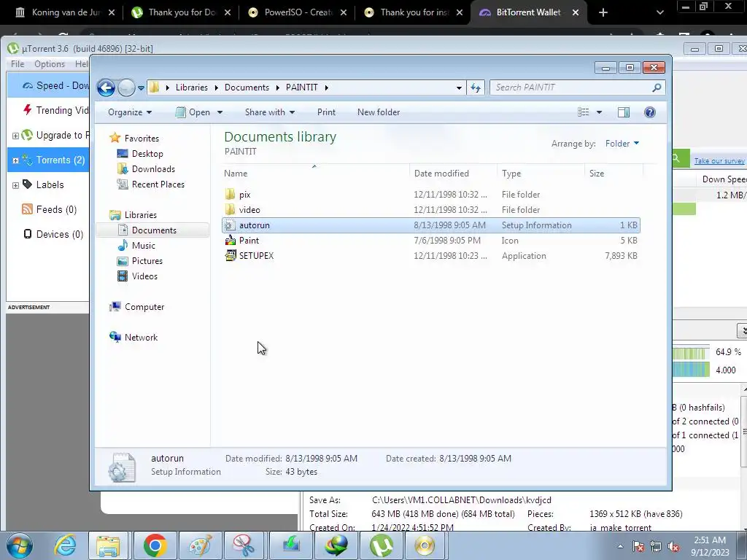Go to Desktop in Favorites
747x560 pixels.
click(147, 154)
